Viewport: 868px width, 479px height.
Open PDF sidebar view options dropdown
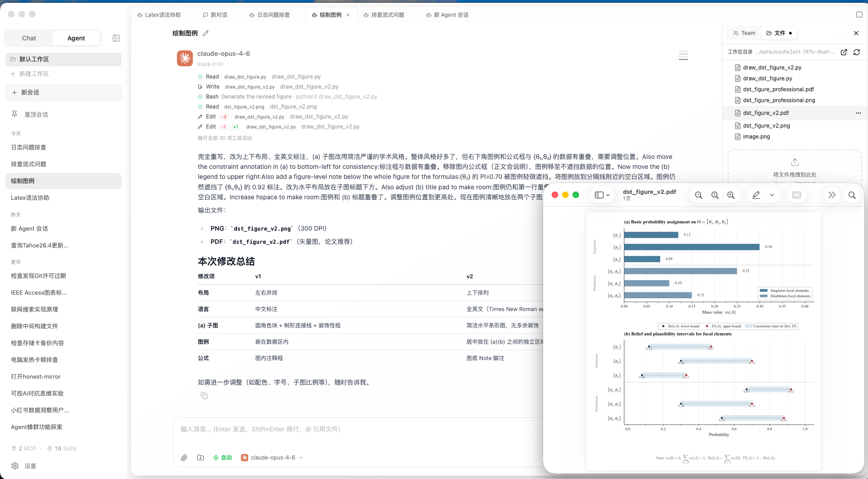click(x=602, y=195)
